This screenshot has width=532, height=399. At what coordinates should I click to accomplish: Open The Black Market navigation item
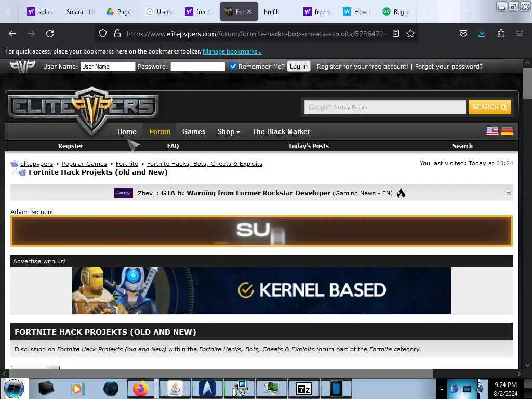pyautogui.click(x=281, y=131)
